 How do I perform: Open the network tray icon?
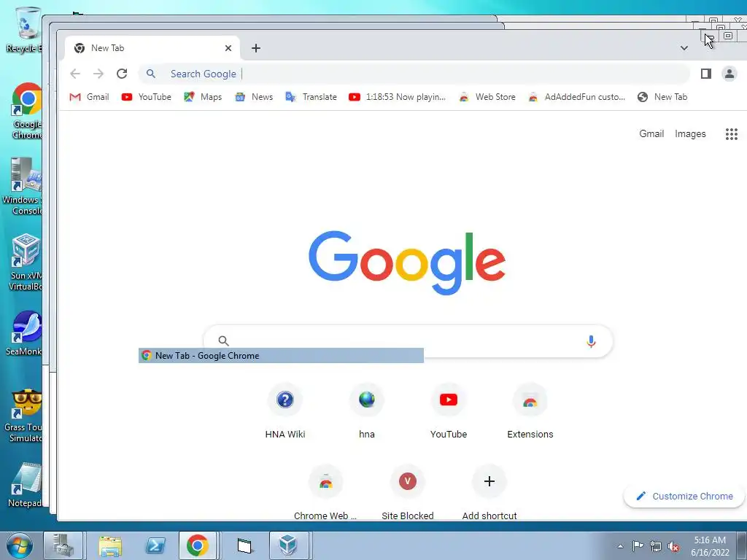click(656, 546)
